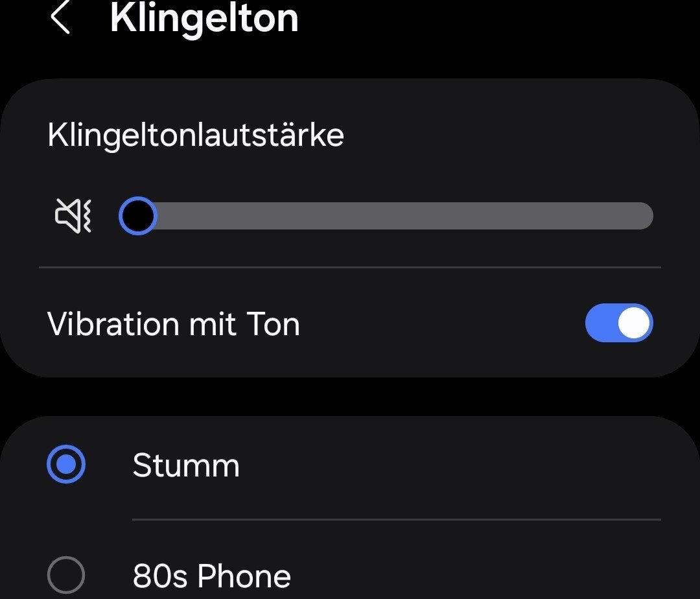Viewport: 700px width, 599px height.
Task: Click the middle of the volume slider track
Action: click(x=386, y=216)
